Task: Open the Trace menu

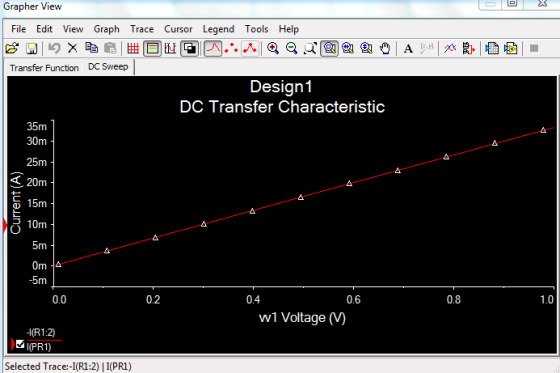Action: click(142, 29)
